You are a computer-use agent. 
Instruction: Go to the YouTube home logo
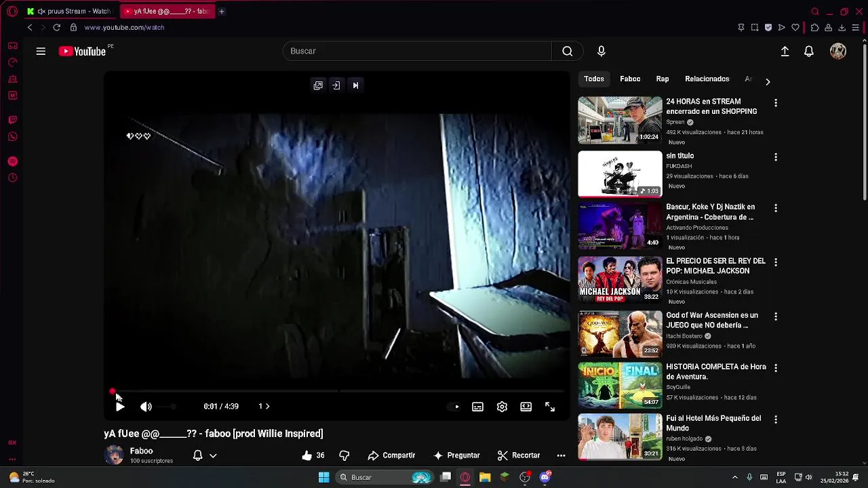pos(82,52)
